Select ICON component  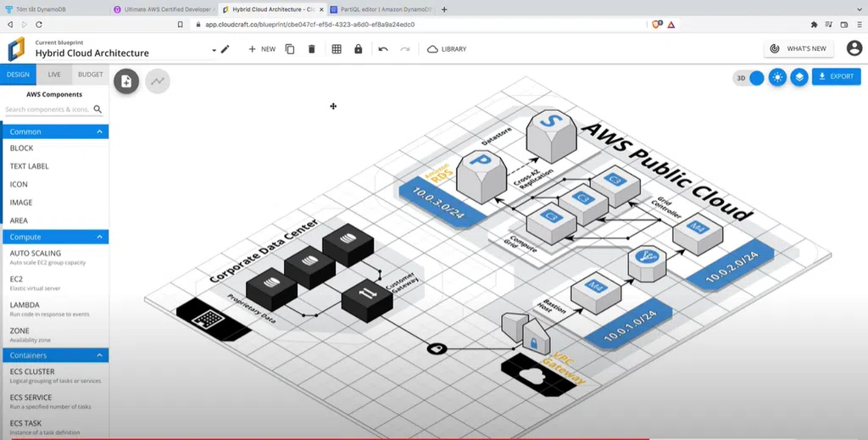[x=19, y=184]
